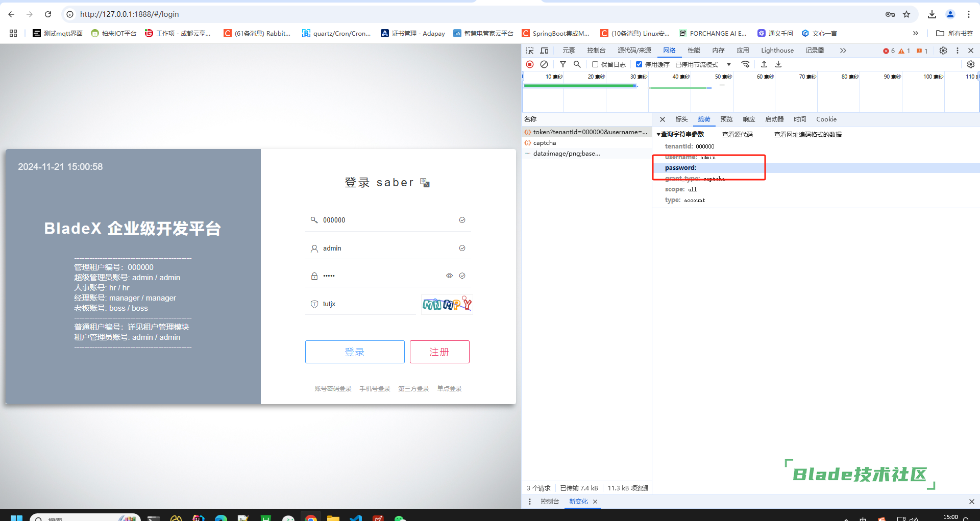Screen dimensions: 980x521
Task: Open the Chrome profile avatar
Action: click(x=950, y=14)
